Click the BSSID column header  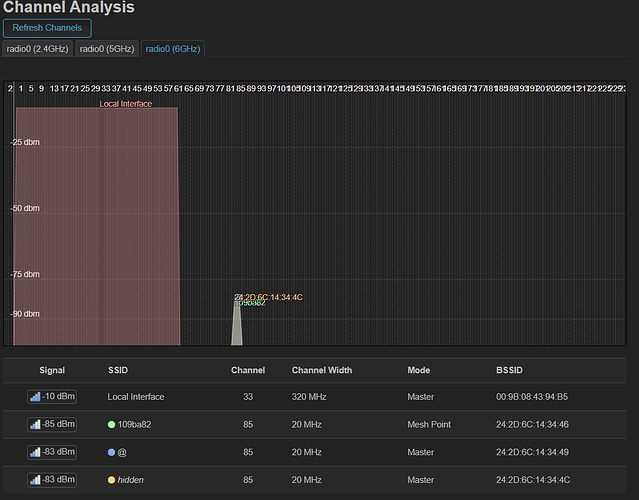[x=509, y=370]
